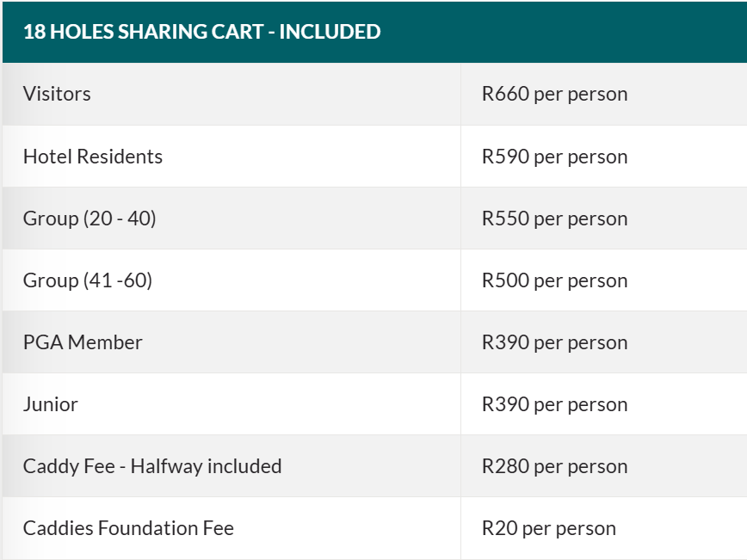The image size is (747, 560).
Task: Click the R280 per person price
Action: point(554,466)
